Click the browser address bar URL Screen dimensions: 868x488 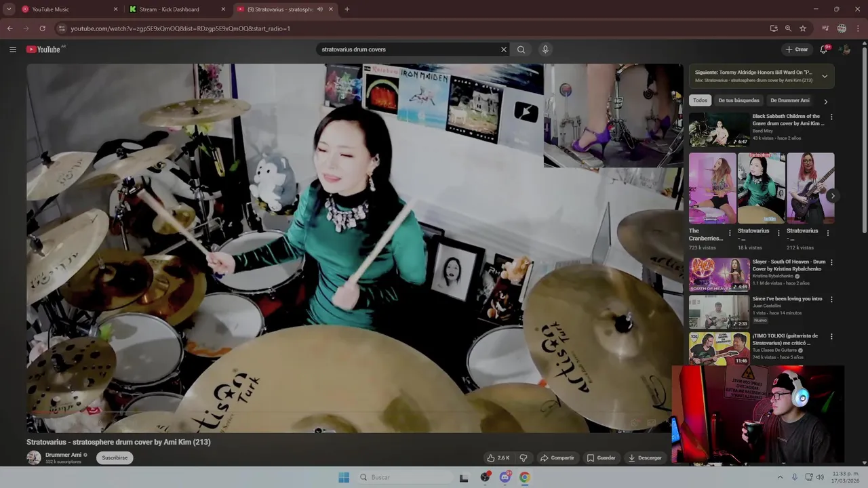click(x=180, y=28)
